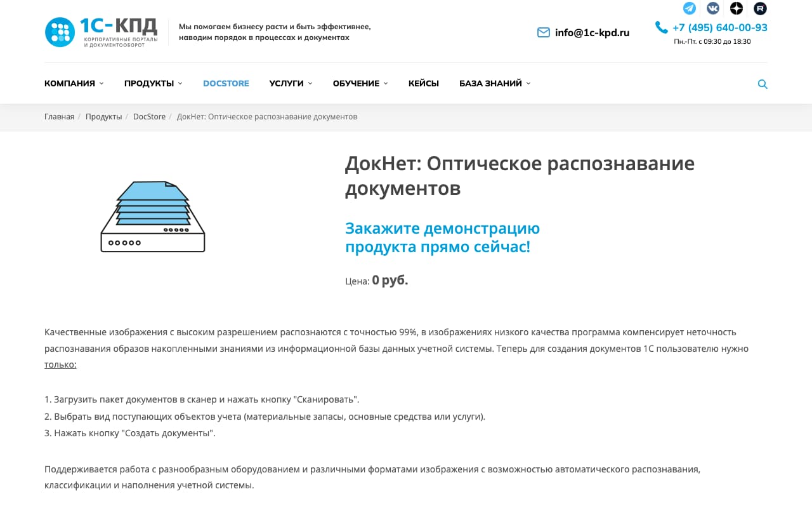The height and width of the screenshot is (508, 812).
Task: Click the phone handset icon
Action: click(662, 27)
